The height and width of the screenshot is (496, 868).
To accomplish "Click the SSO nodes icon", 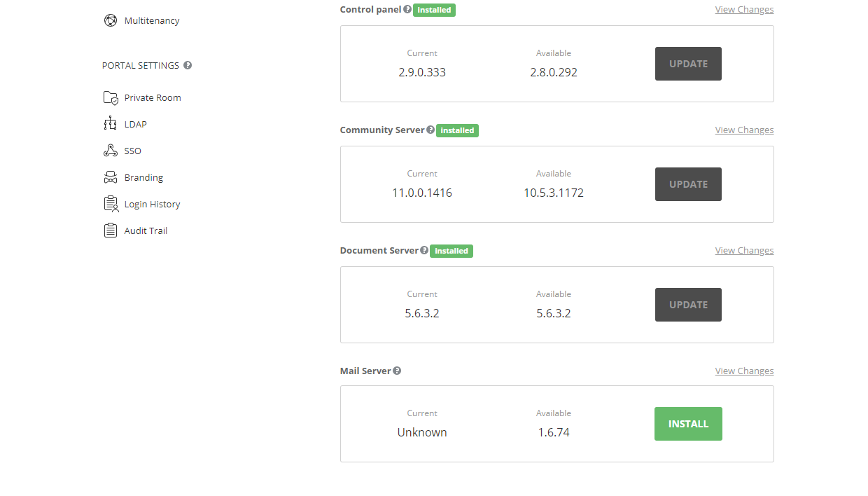I will point(110,151).
